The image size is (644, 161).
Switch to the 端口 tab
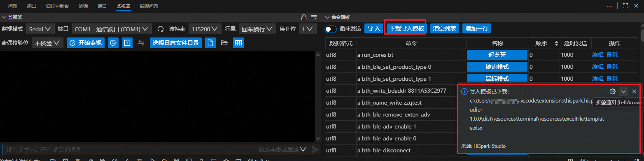click(x=102, y=6)
